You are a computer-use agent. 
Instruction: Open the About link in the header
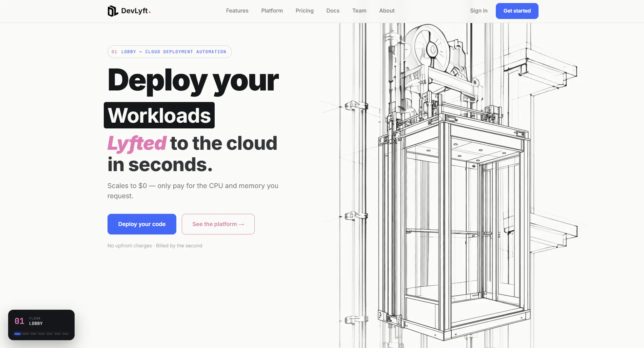click(387, 11)
